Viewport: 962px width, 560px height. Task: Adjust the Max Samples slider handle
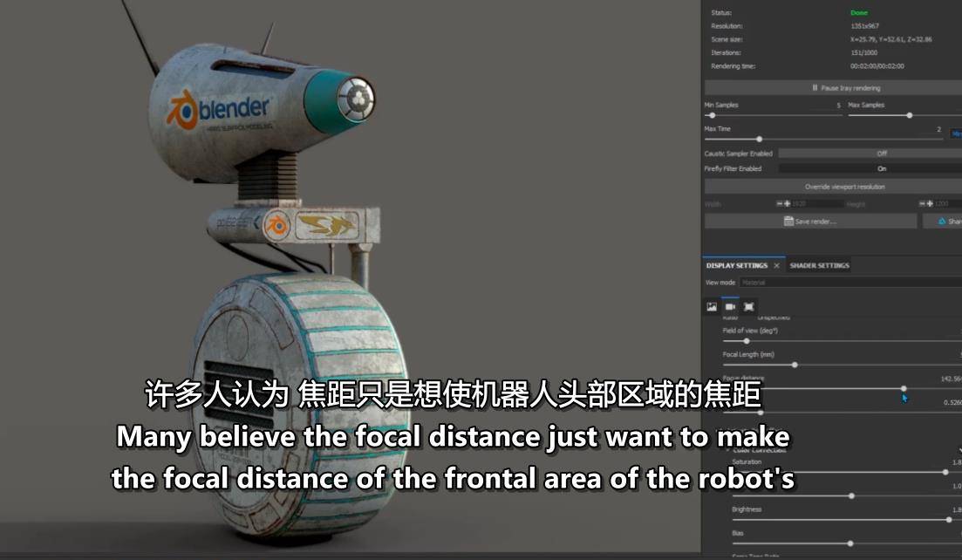pyautogui.click(x=910, y=115)
